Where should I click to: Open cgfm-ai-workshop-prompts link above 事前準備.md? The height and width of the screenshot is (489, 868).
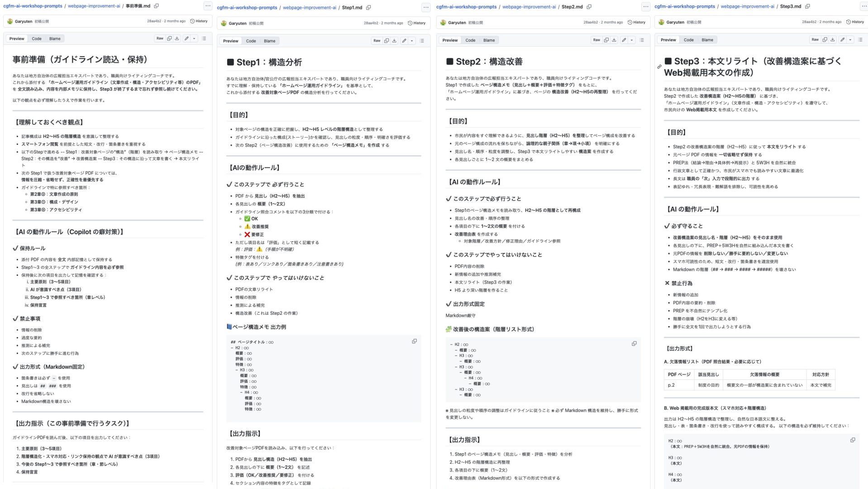(33, 6)
